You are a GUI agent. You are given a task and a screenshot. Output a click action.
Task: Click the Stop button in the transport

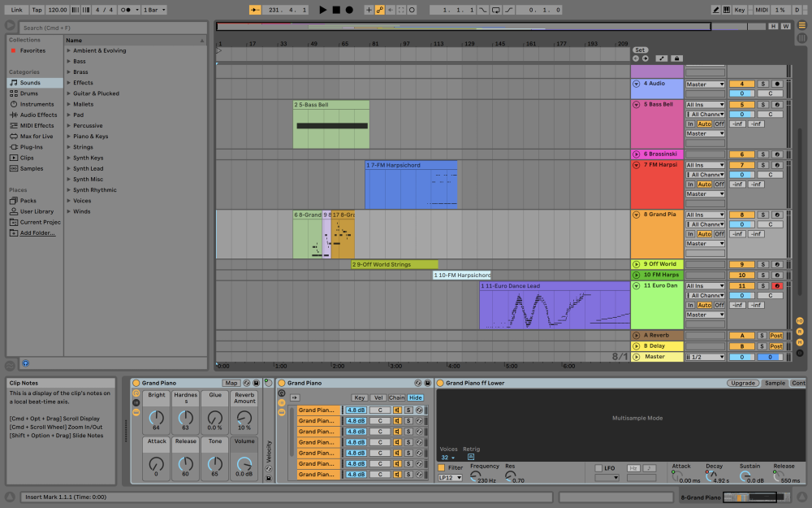coord(336,10)
